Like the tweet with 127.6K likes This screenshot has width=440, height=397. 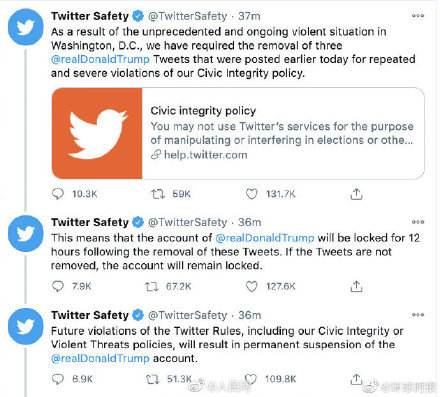[252, 286]
